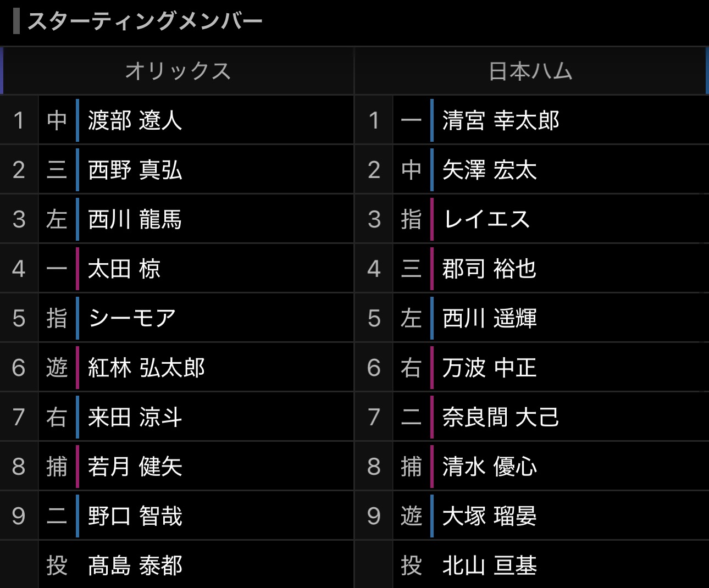709x588 pixels.
Task: Select designated hitter レイエス
Action: tap(486, 219)
